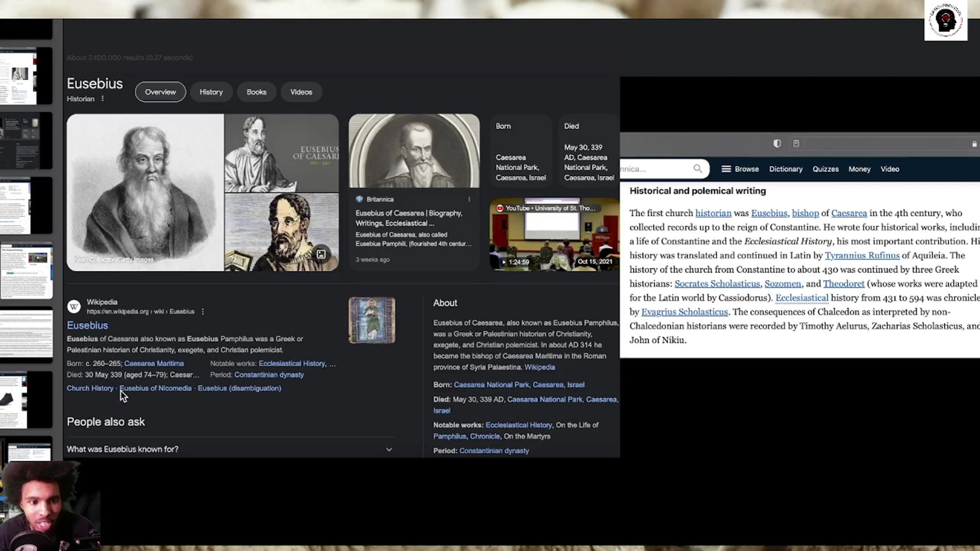Viewport: 980px width, 551px height.
Task: Click the Pamphilus link in the About panel
Action: click(450, 436)
